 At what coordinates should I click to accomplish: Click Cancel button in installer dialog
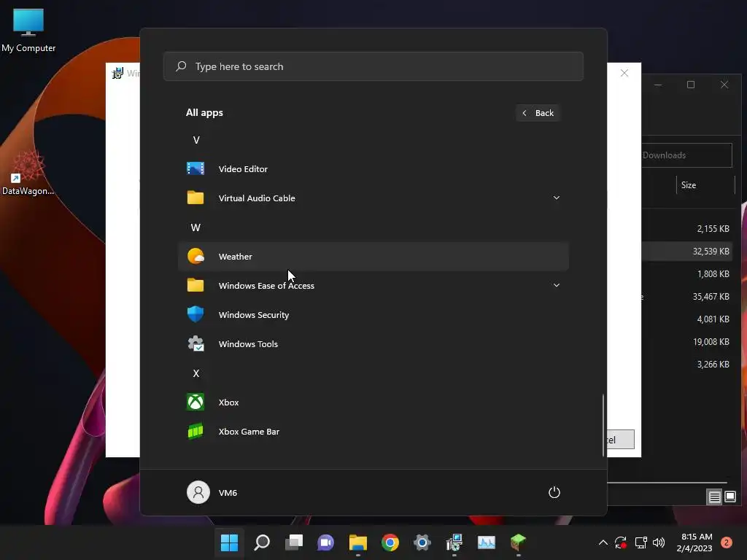[621, 440]
